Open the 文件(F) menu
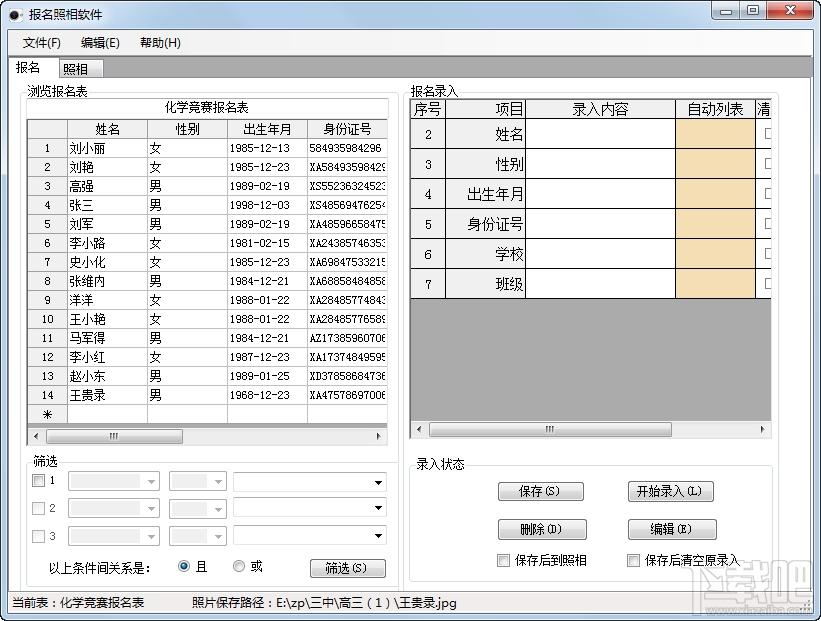The height and width of the screenshot is (621, 821). pyautogui.click(x=42, y=43)
